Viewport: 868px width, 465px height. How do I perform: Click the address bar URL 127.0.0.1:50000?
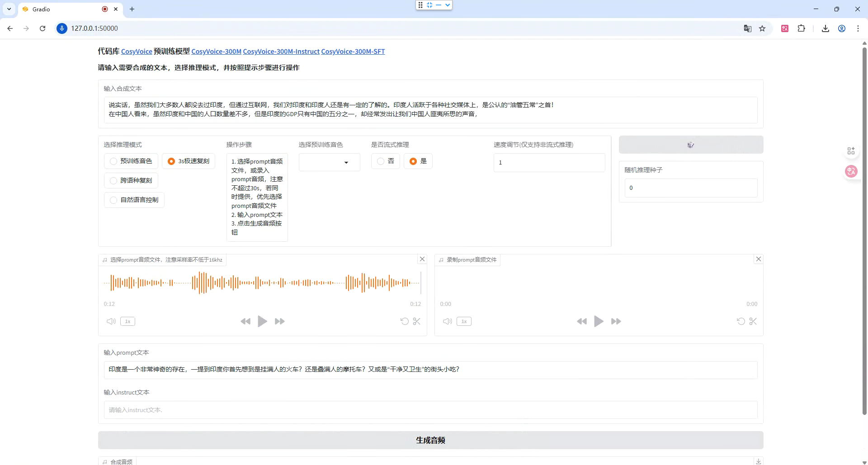[94, 28]
